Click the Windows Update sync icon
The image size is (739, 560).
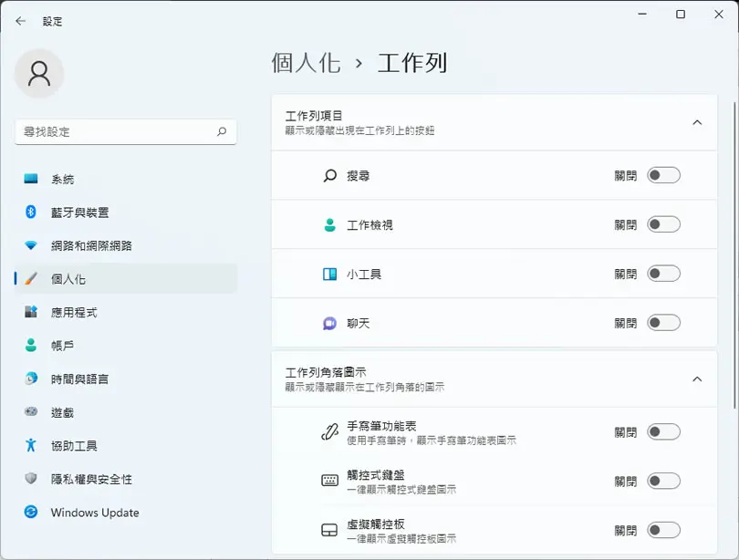31,512
